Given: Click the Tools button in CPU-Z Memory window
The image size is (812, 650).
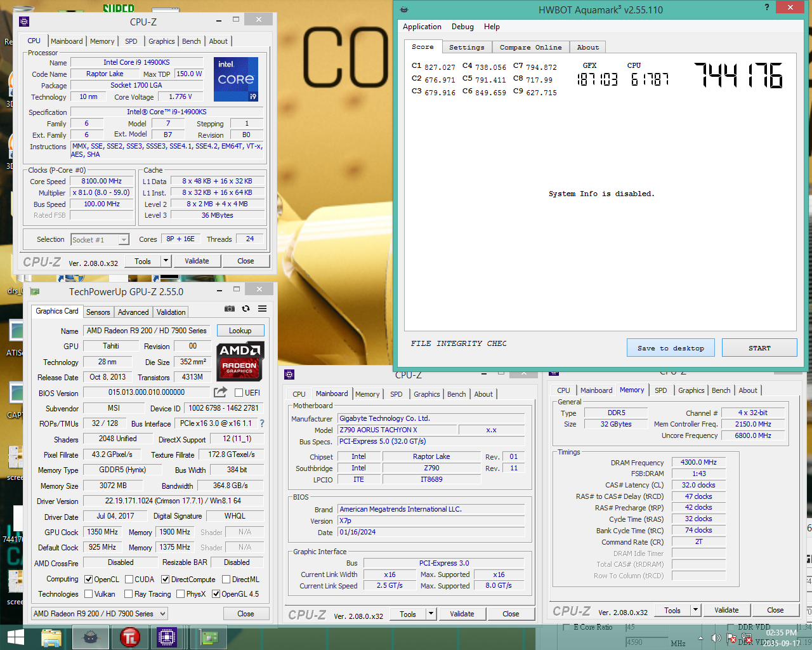Looking at the screenshot, I should (x=672, y=610).
